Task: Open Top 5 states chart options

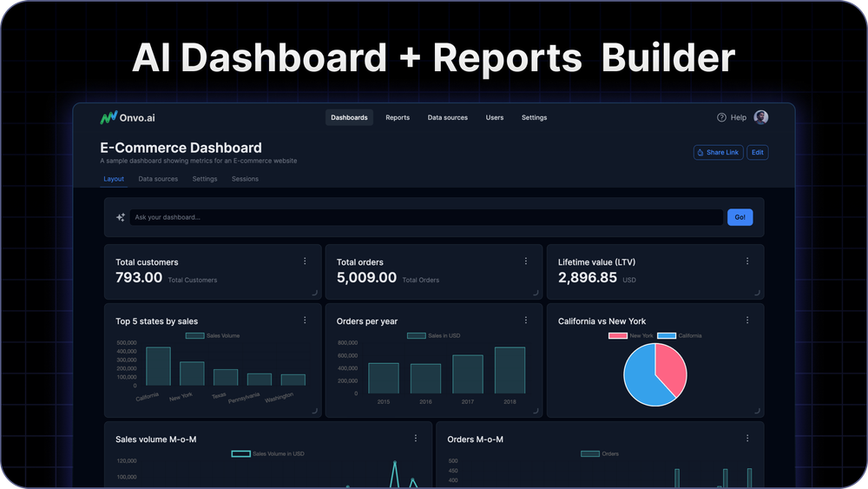Action: tap(305, 320)
